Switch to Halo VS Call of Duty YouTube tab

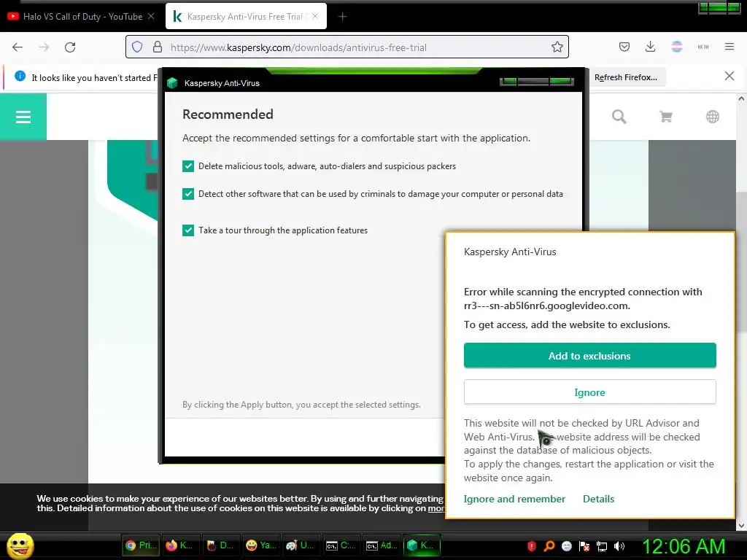[x=81, y=17]
